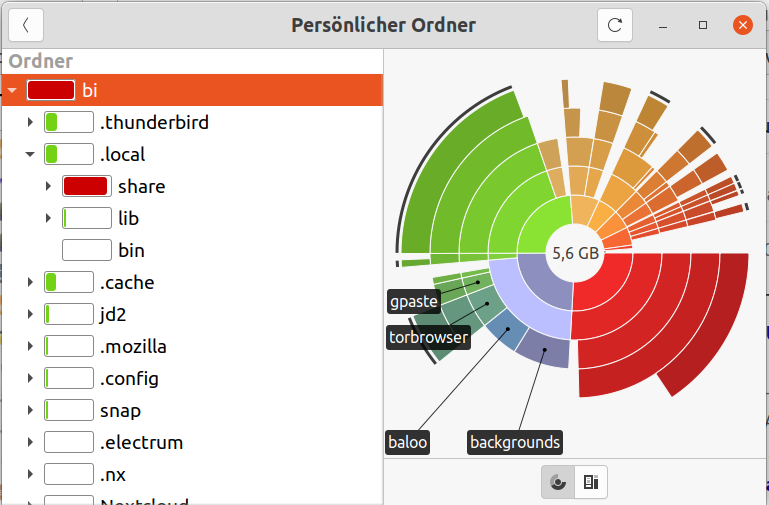769x505 pixels.
Task: Click the red usage bar for share
Action: point(85,186)
